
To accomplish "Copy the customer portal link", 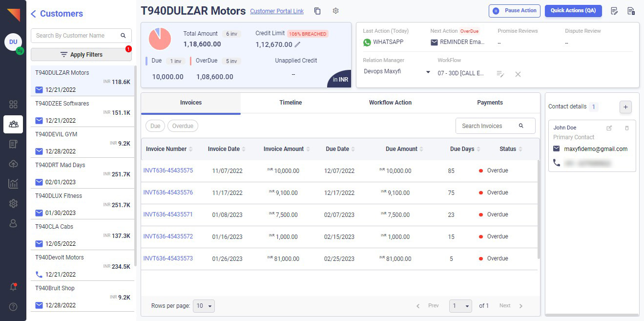I will 317,11.
